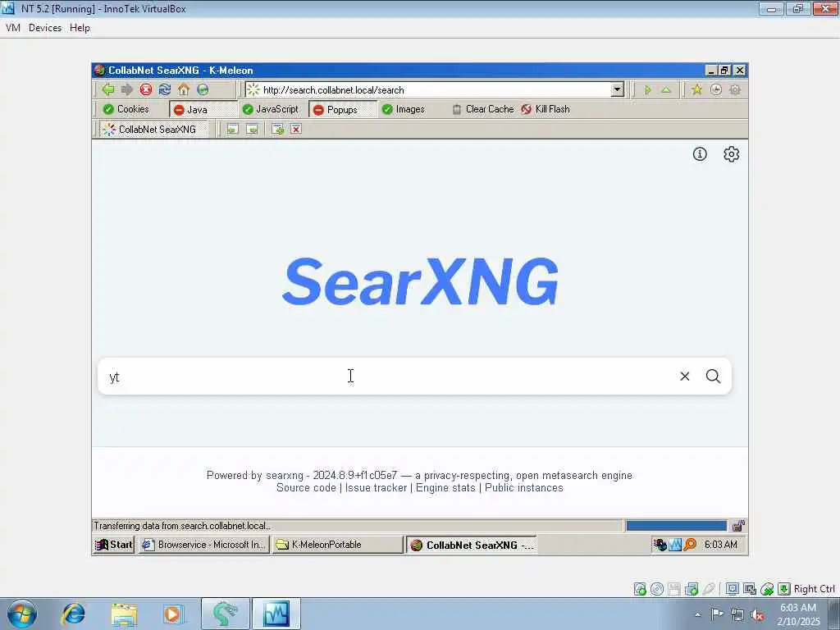Go back with K-Meleon's green Back arrow

[x=108, y=89]
